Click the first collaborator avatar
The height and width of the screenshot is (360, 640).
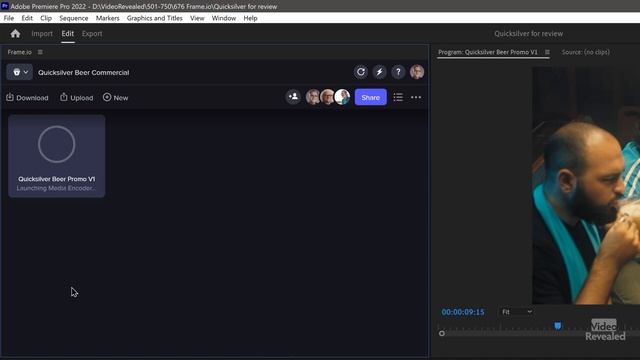tap(313, 97)
